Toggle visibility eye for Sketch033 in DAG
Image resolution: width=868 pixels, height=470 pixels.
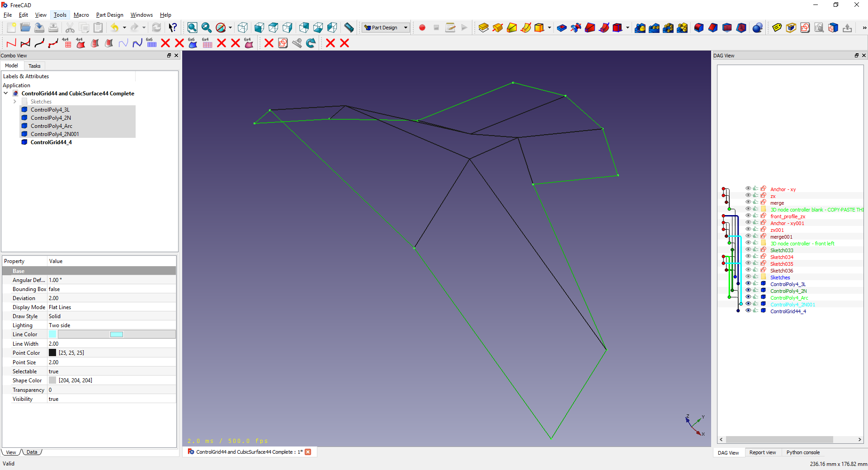(748, 250)
